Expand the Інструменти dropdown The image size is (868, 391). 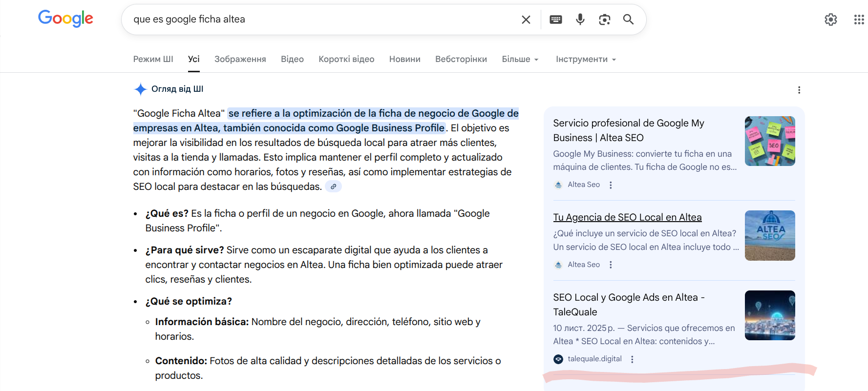click(586, 59)
